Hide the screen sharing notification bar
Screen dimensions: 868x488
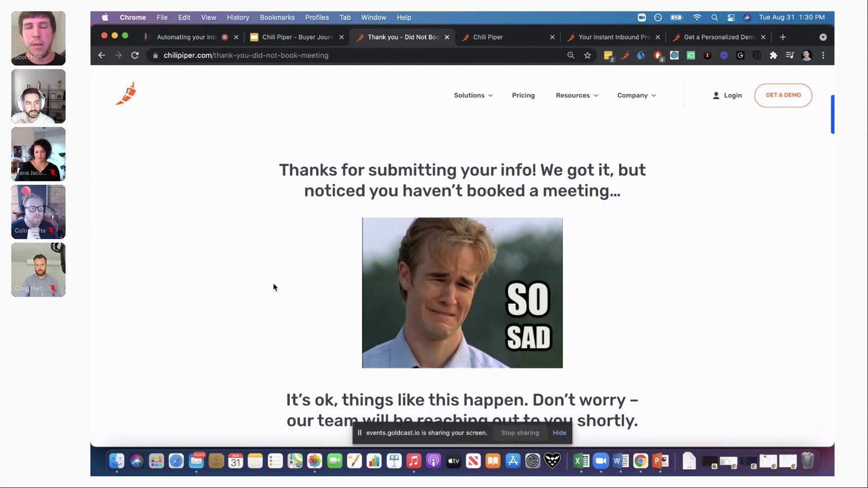559,433
